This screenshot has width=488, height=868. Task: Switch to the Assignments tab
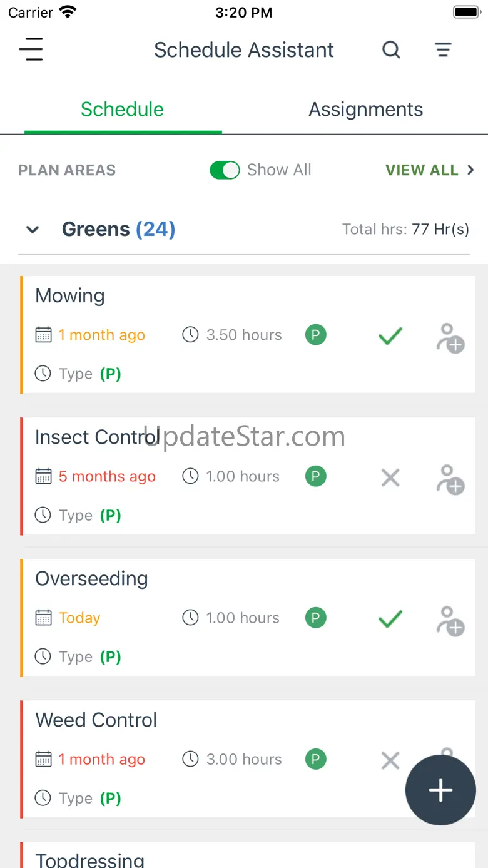point(366,110)
